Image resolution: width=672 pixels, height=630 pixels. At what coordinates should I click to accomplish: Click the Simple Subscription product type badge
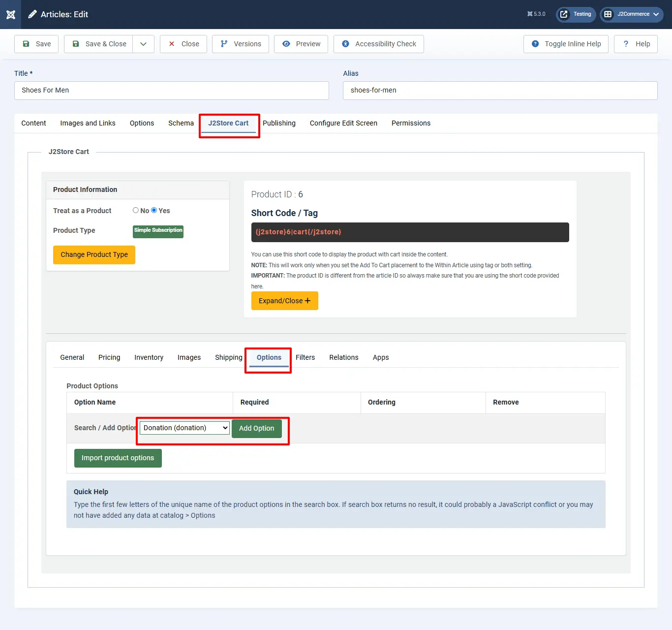coord(158,231)
